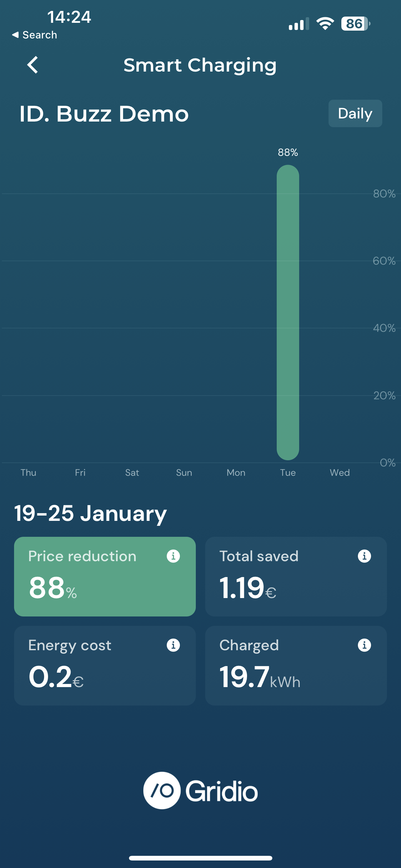
Task: Select the Charged card
Action: [x=296, y=666]
